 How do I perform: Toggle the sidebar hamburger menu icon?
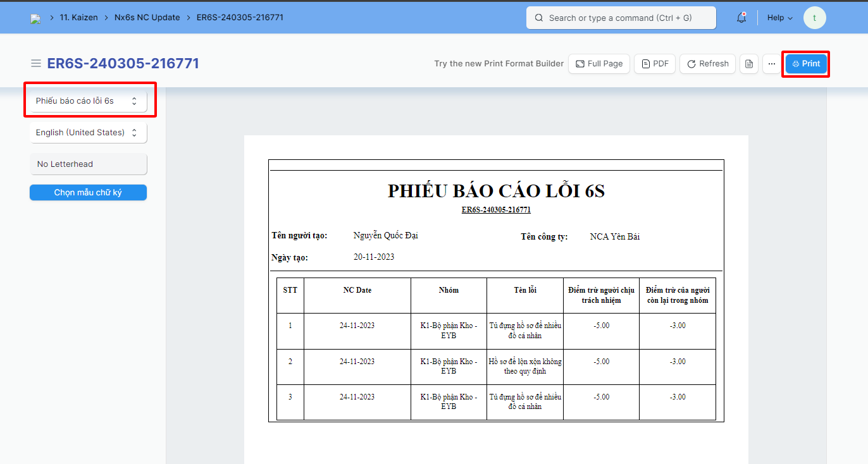pos(36,63)
